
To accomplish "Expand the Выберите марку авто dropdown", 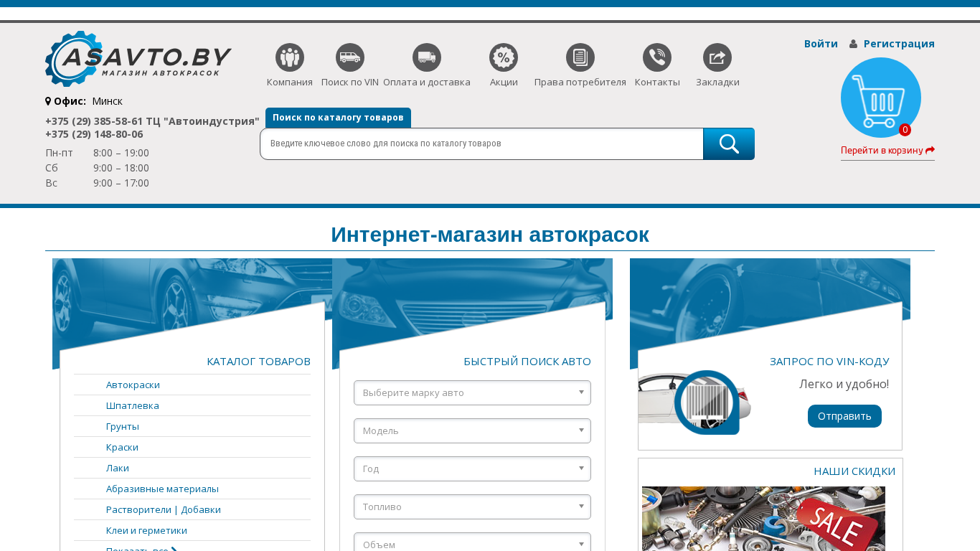I will pyautogui.click(x=472, y=392).
